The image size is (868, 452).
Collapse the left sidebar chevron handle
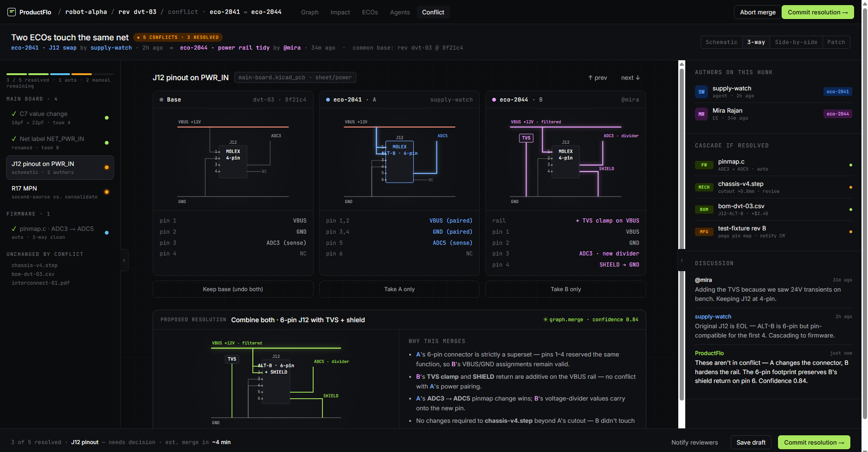click(124, 261)
